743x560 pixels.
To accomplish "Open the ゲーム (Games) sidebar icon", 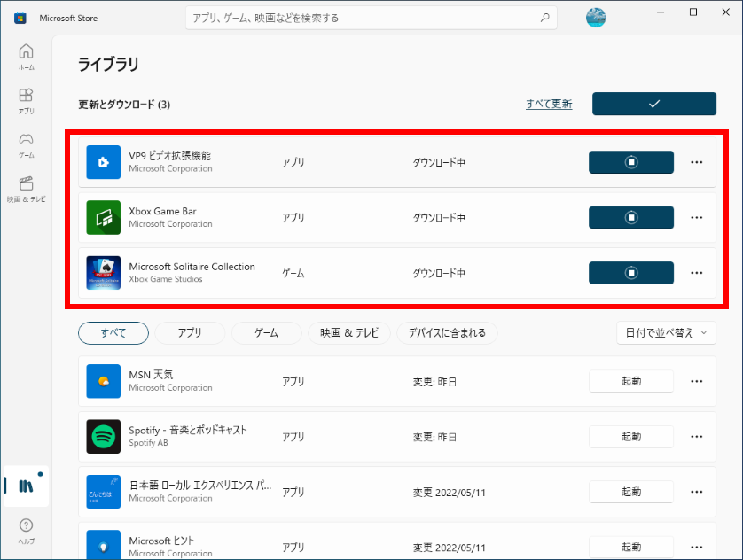I will [26, 144].
